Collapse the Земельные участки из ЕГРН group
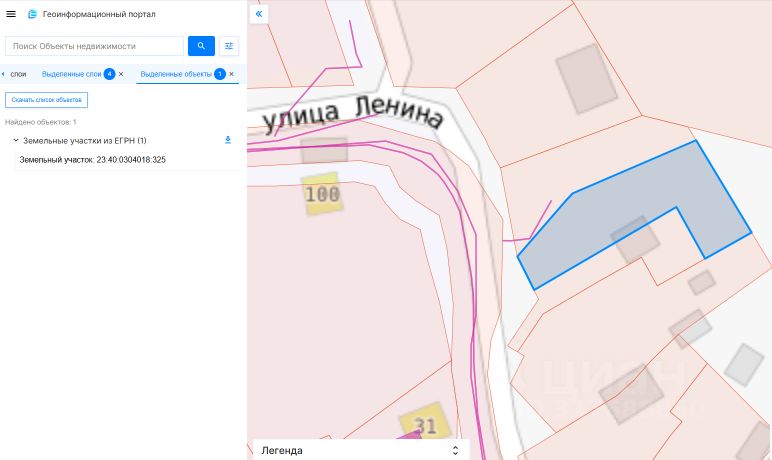The height and width of the screenshot is (460, 772). tap(16, 140)
